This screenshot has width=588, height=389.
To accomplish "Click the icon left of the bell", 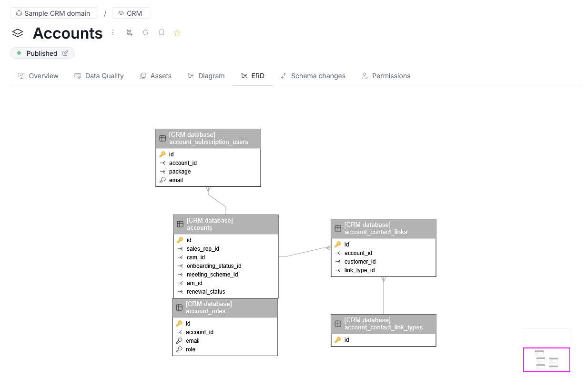I will pos(129,33).
